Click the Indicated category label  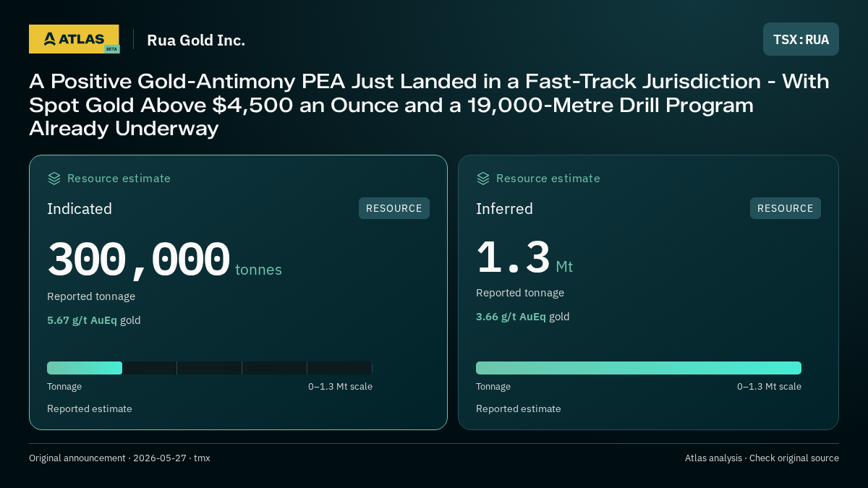pyautogui.click(x=80, y=209)
